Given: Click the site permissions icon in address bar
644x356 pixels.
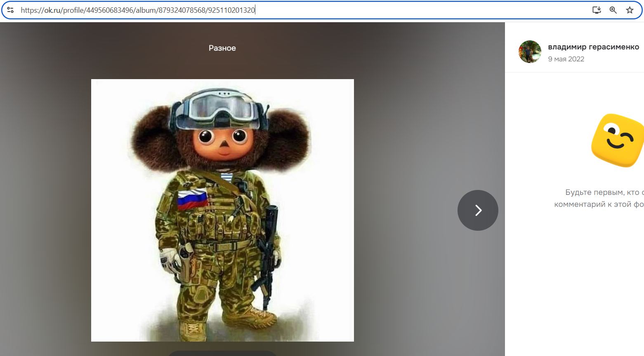Looking at the screenshot, I should point(11,10).
